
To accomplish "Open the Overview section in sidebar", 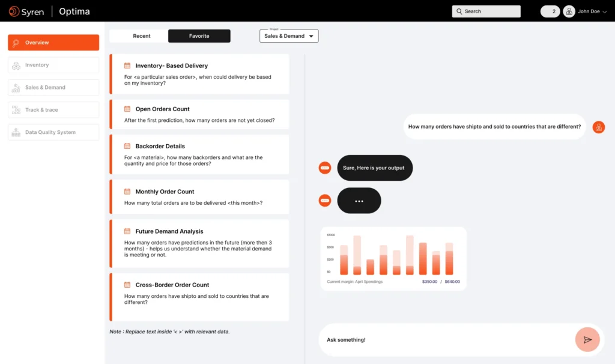I will coord(53,43).
